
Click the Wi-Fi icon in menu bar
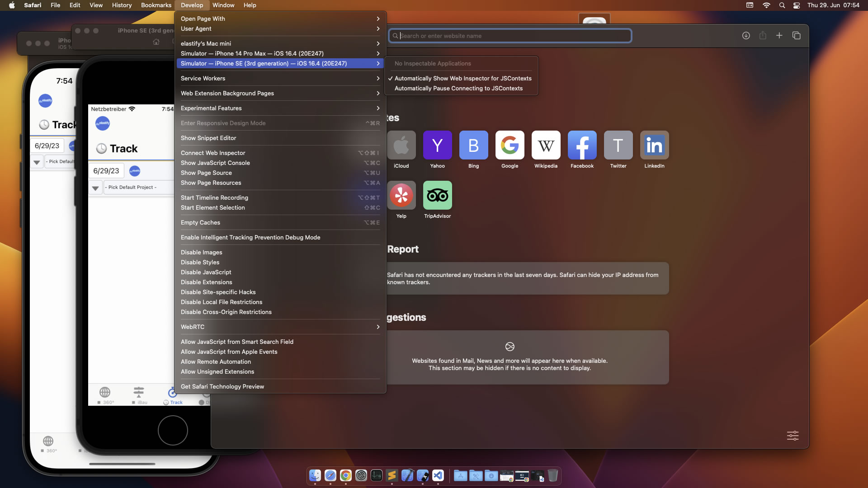coord(765,5)
